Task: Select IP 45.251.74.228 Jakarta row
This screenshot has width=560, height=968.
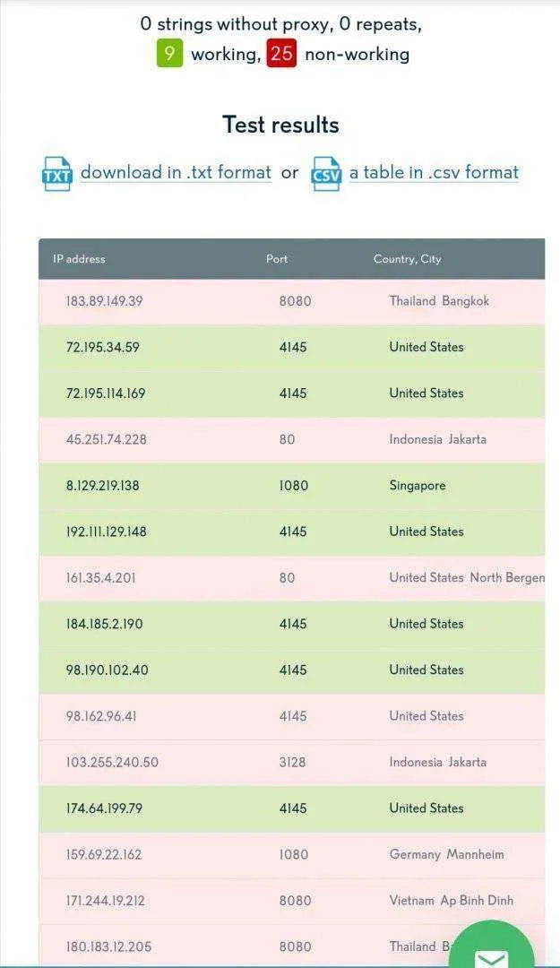Action: point(291,439)
